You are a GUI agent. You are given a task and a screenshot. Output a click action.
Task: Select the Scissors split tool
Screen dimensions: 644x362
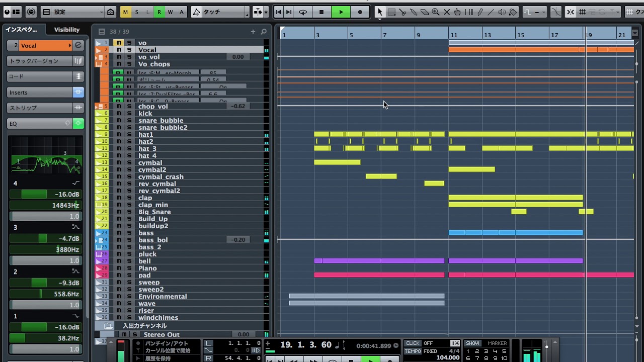pos(403,12)
